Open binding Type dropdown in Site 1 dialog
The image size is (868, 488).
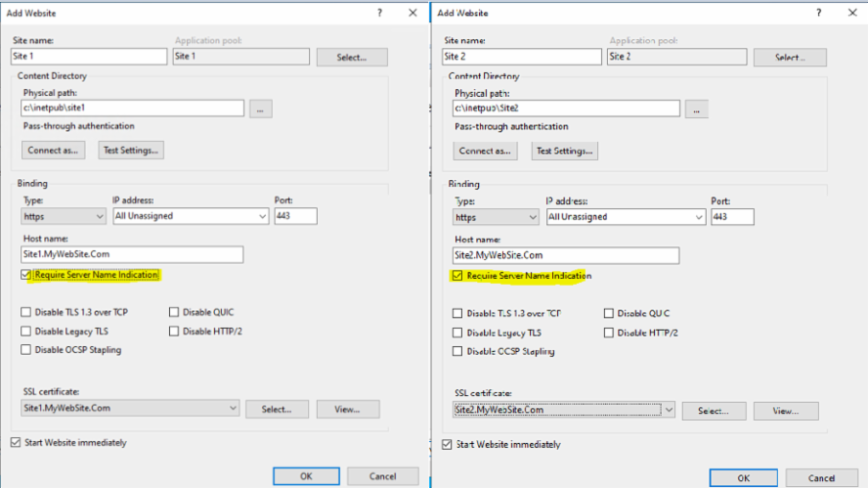(x=64, y=216)
